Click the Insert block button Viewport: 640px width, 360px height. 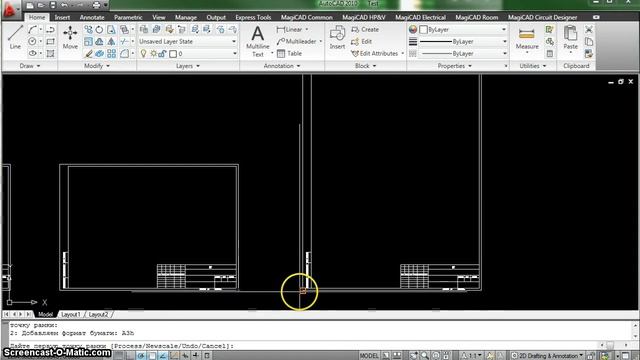coord(337,37)
